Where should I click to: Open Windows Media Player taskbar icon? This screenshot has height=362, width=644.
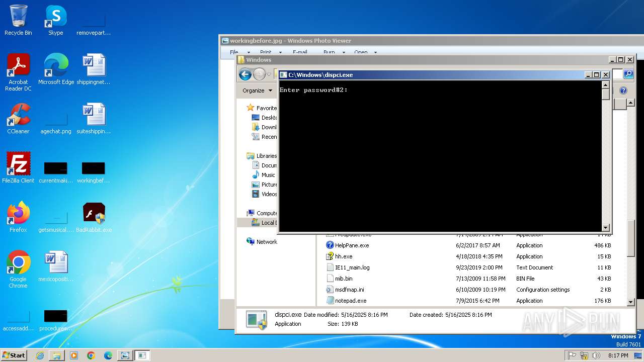[74, 355]
